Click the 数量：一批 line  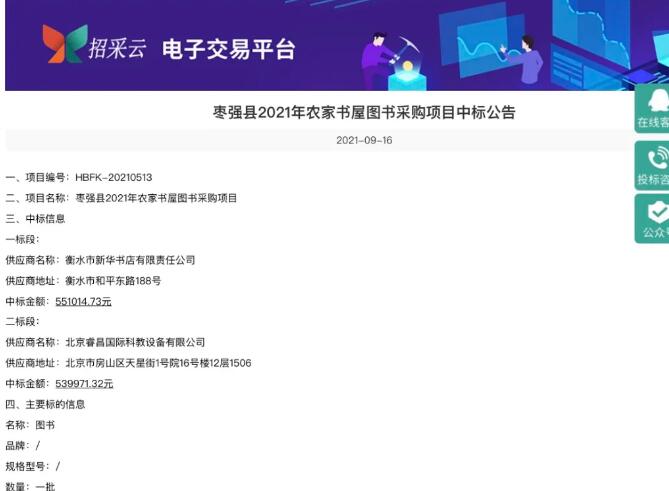coord(30,486)
